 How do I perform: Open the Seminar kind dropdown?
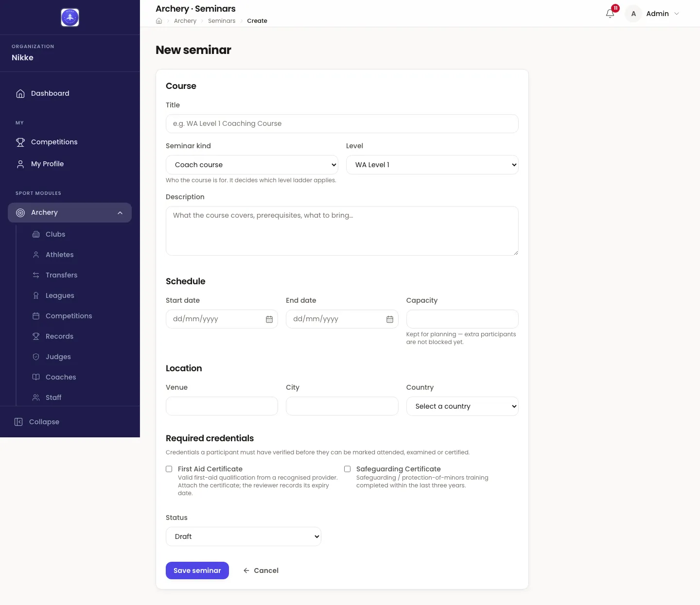[252, 165]
